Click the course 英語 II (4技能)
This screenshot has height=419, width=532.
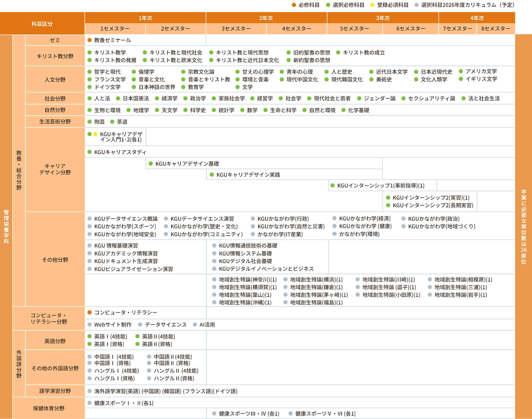pos(158,337)
